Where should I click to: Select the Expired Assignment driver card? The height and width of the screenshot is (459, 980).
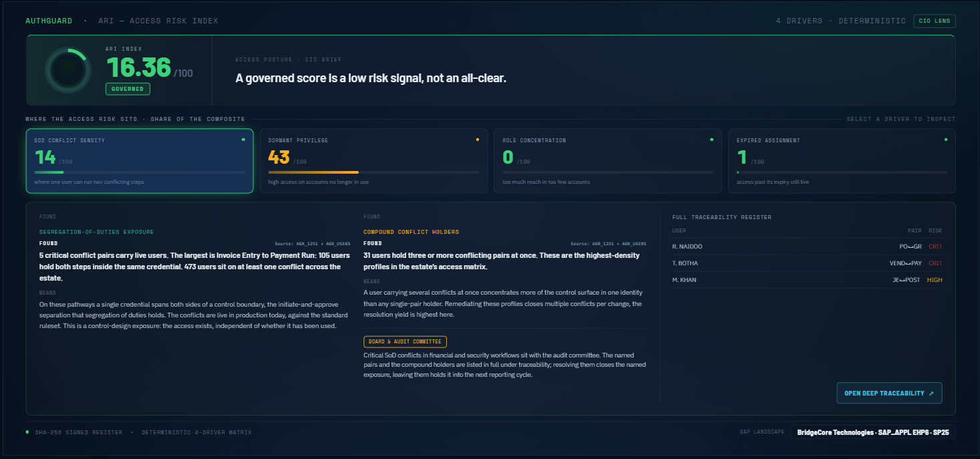(842, 161)
